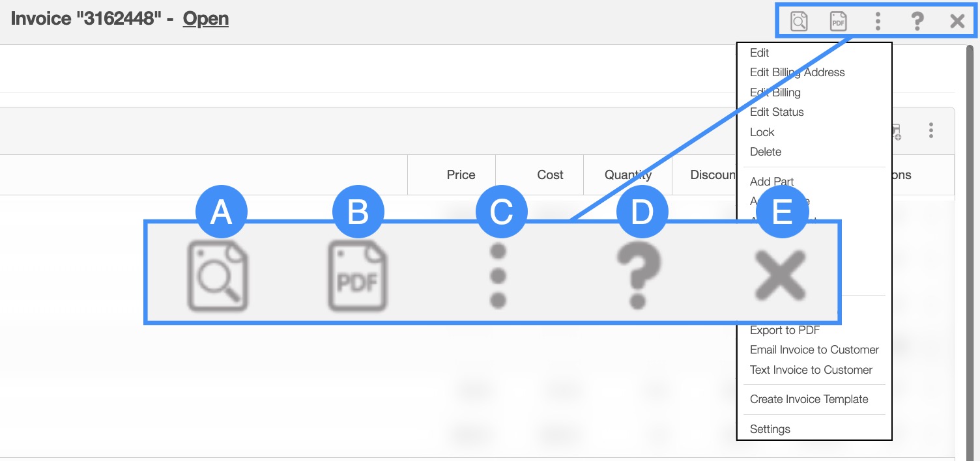Choose Delete from the invoice menu

765,152
